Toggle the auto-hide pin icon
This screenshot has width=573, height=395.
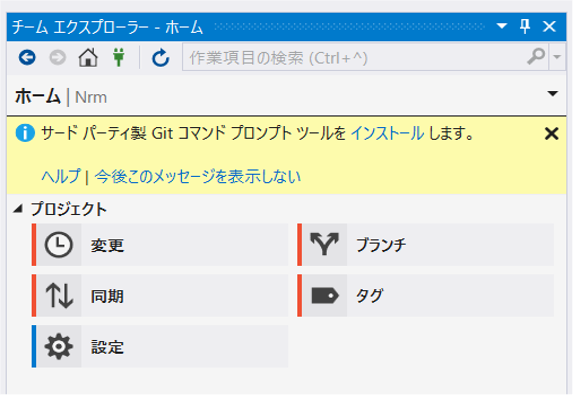click(525, 26)
